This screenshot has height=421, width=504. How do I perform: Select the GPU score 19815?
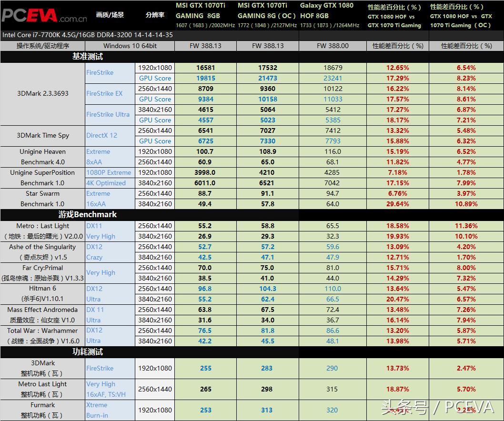[x=206, y=78]
